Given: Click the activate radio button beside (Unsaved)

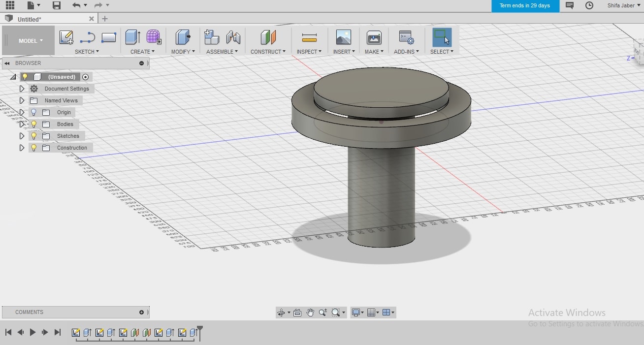Looking at the screenshot, I should (86, 77).
